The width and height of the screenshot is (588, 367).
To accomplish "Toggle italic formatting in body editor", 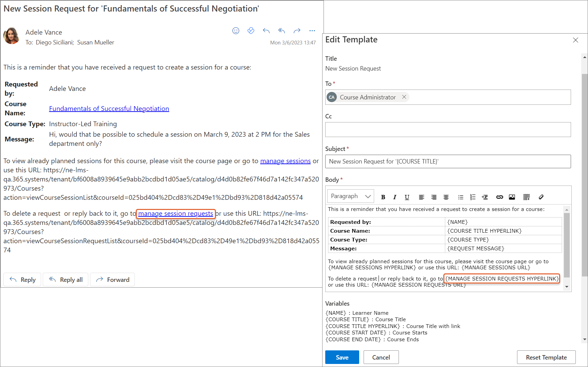I will [394, 197].
